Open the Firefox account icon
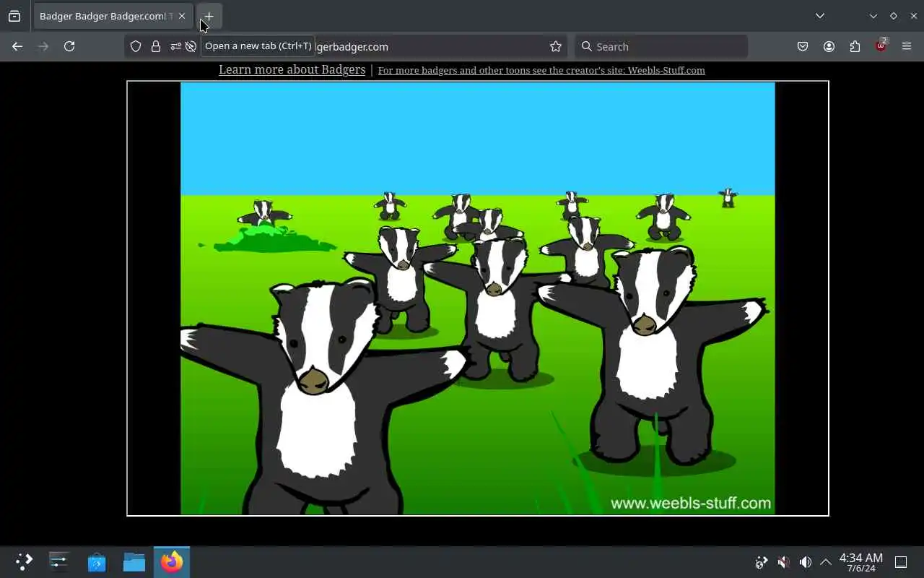 [829, 46]
